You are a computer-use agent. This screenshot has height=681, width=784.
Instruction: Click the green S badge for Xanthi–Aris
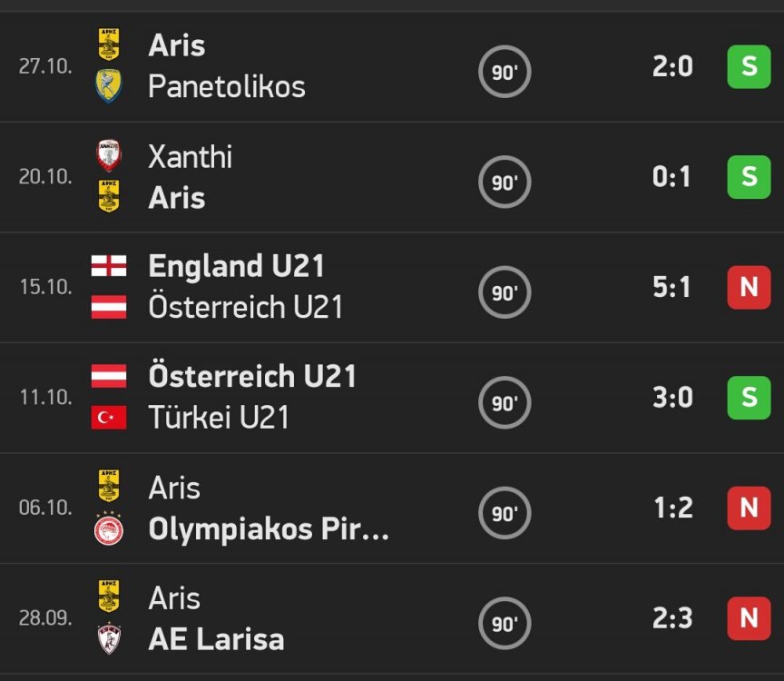(x=749, y=177)
